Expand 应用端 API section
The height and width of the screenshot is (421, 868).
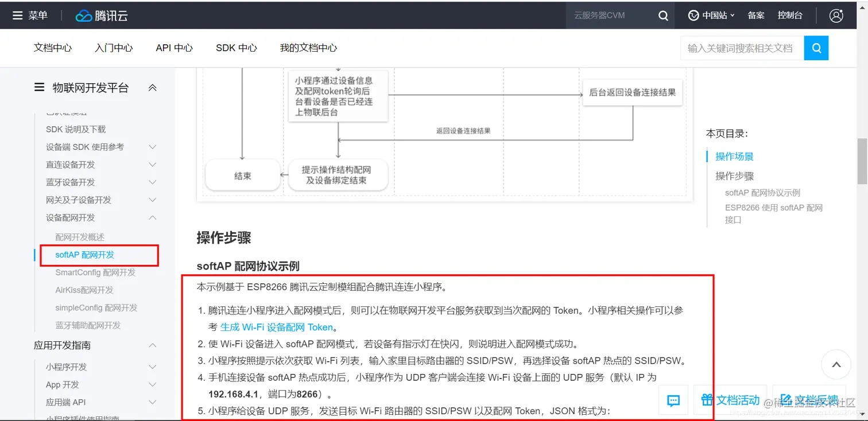152,402
